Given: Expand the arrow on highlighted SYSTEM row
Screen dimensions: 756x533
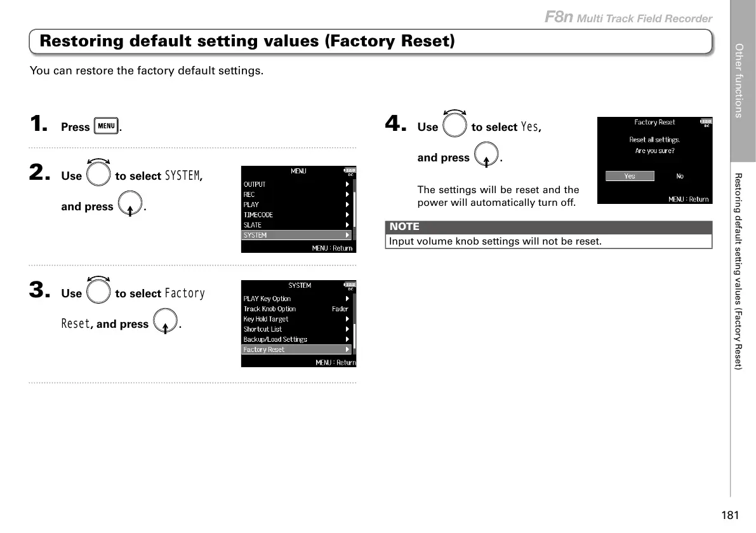Looking at the screenshot, I should (347, 235).
